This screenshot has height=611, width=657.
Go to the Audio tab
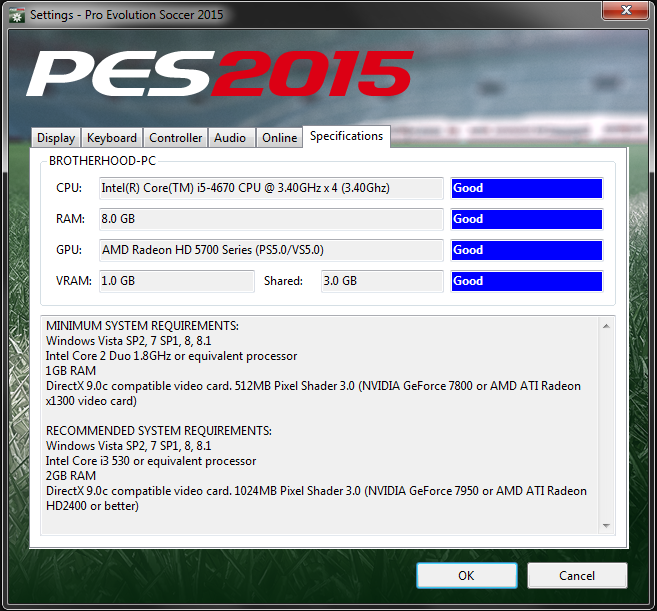230,138
